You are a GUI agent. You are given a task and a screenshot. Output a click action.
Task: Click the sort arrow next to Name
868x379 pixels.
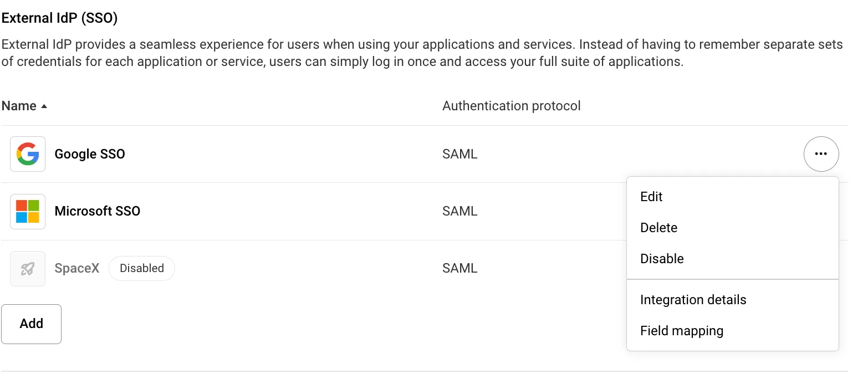coord(45,105)
